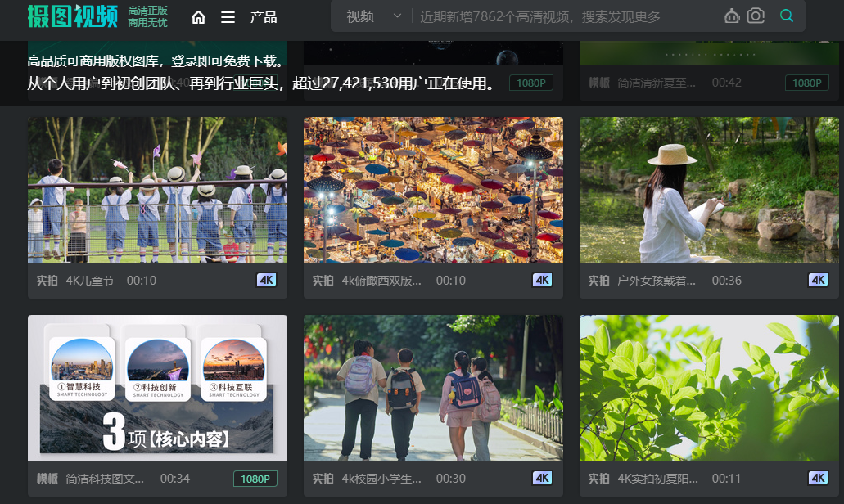The width and height of the screenshot is (844, 504).
Task: Click 实拍 tag on 4K实拍初夏阳 card
Action: pyautogui.click(x=598, y=478)
